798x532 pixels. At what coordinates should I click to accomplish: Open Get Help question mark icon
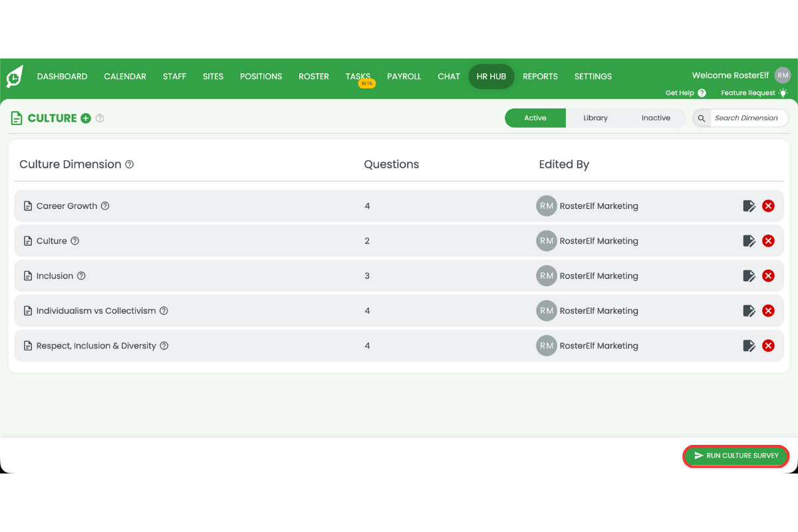pos(702,93)
